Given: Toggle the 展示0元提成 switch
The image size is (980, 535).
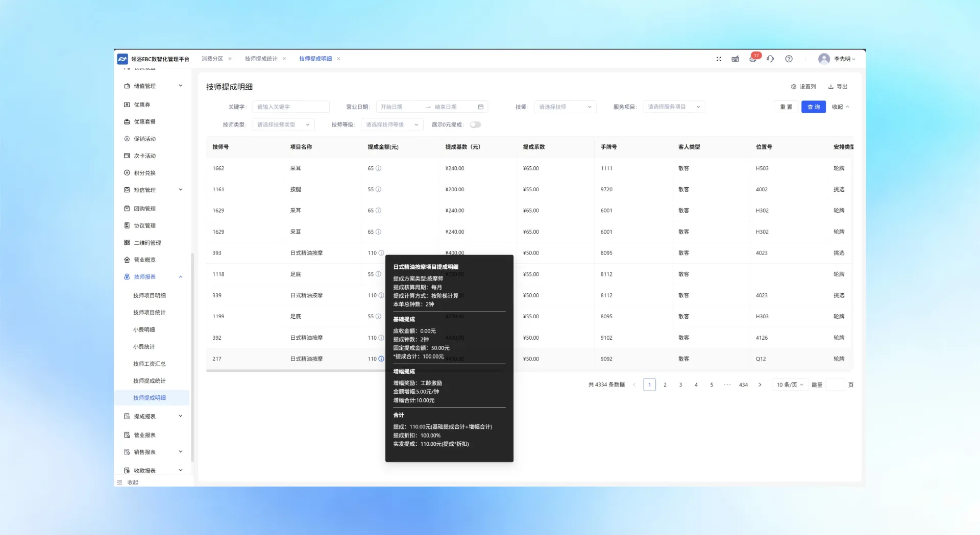Looking at the screenshot, I should click(475, 125).
